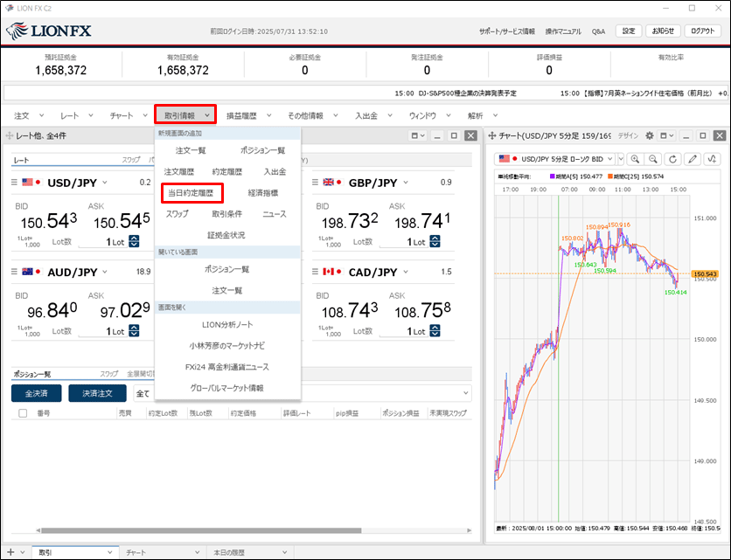This screenshot has width=731, height=560.
Task: Click the chart zoom-out magnifier icon
Action: [x=652, y=159]
